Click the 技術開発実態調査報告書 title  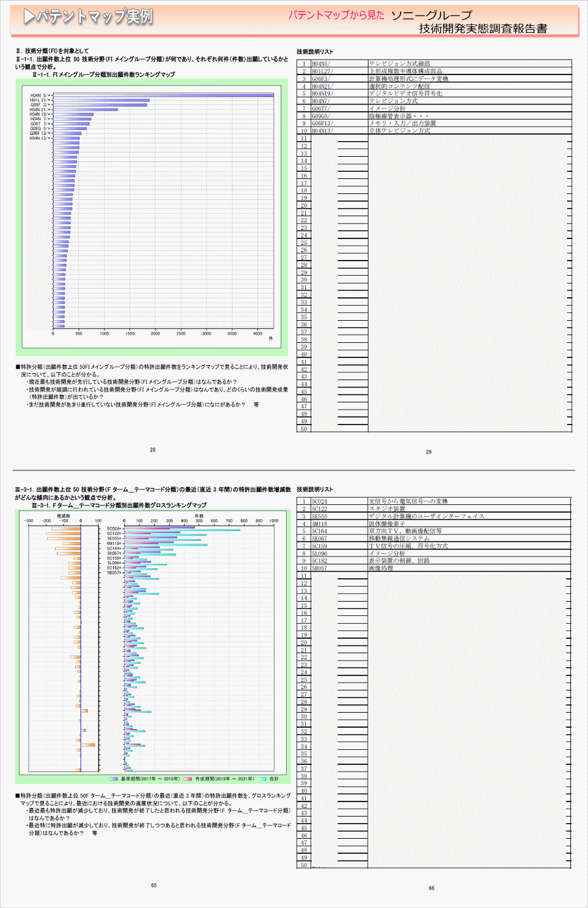coord(483,28)
